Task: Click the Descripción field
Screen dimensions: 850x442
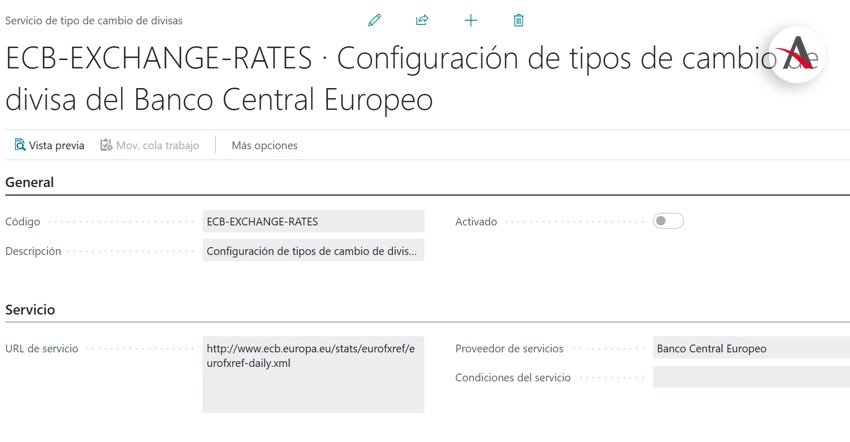Action: 313,251
